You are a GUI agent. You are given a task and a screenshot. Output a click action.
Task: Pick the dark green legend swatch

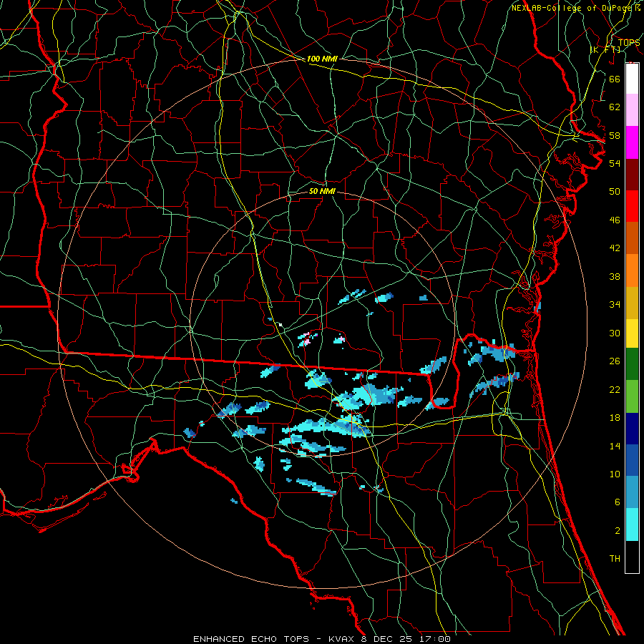[x=632, y=364]
